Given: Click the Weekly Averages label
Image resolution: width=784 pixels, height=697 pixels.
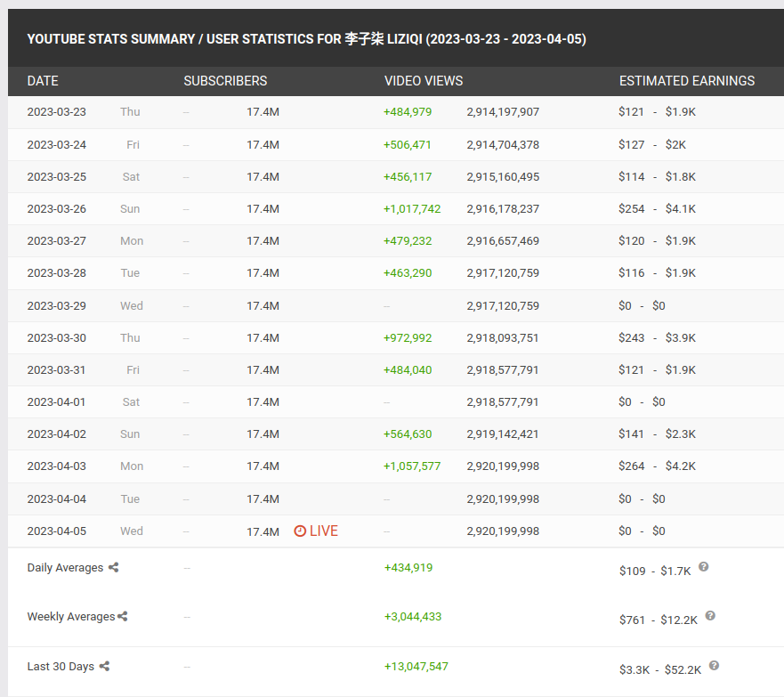Looking at the screenshot, I should (x=71, y=617).
